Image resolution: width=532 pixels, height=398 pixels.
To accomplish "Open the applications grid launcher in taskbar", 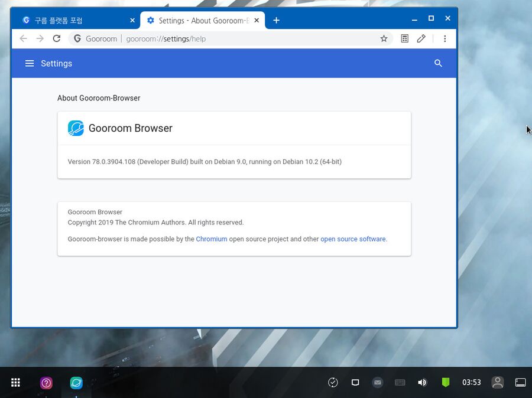I will (x=15, y=383).
